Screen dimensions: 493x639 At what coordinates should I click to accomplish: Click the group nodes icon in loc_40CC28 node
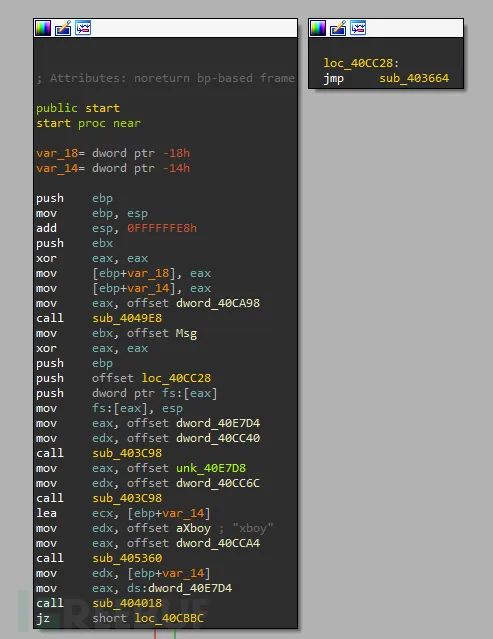coord(358,28)
